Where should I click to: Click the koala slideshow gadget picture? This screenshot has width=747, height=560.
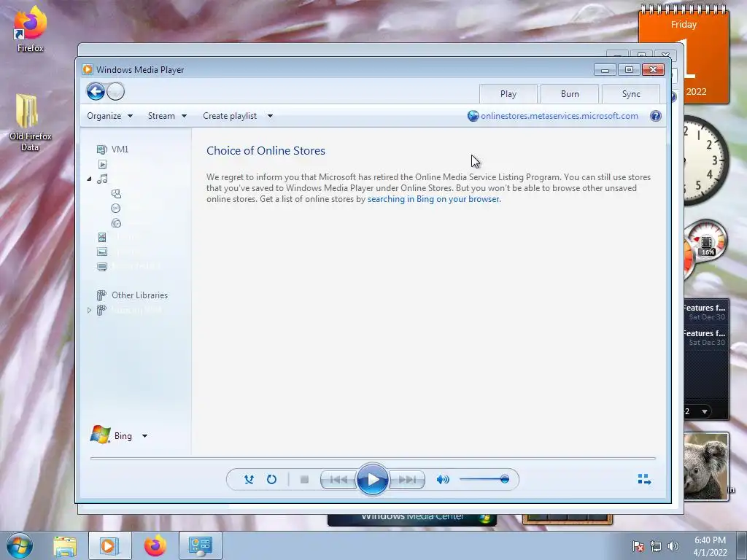coord(706,466)
